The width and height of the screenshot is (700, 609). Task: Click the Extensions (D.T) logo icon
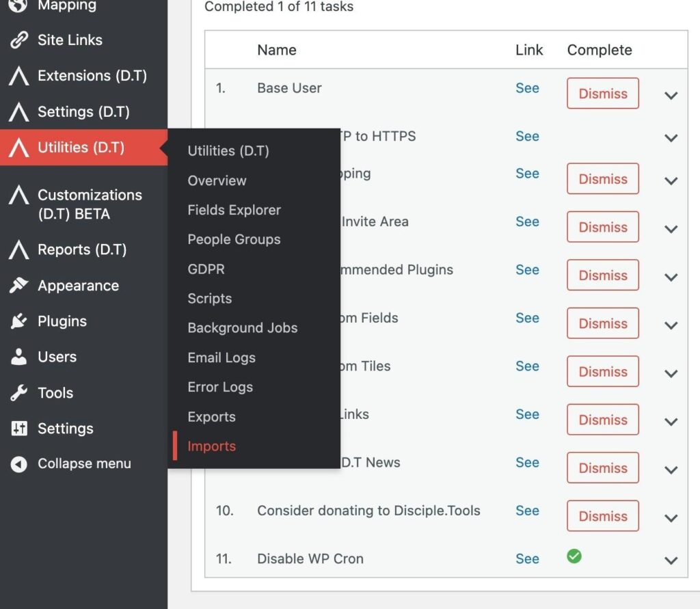[18, 76]
